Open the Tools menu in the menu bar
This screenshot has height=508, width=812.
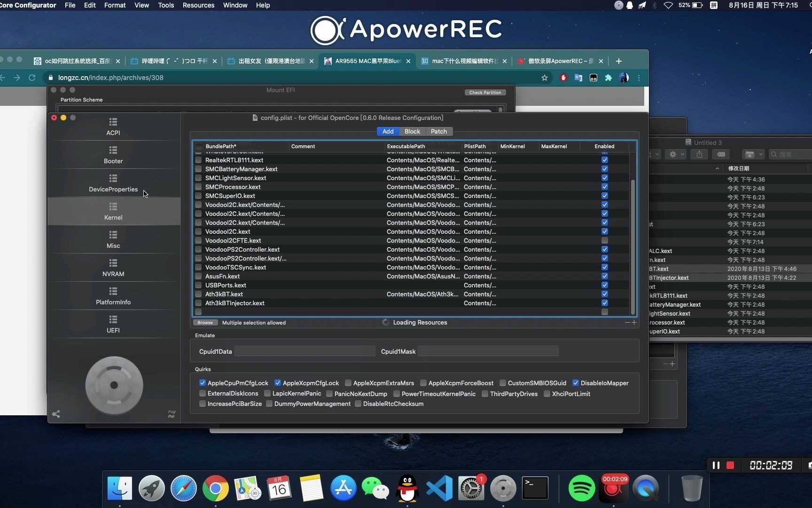pyautogui.click(x=165, y=5)
